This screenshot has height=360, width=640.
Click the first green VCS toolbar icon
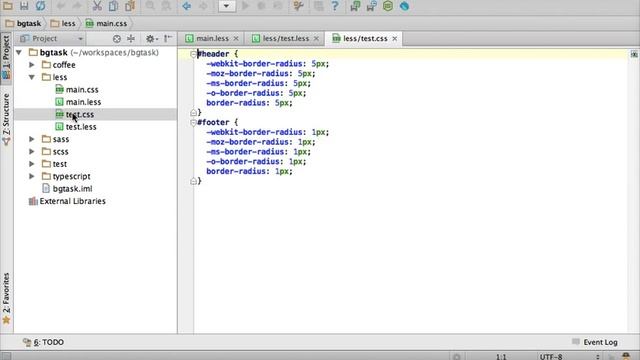[355, 6]
